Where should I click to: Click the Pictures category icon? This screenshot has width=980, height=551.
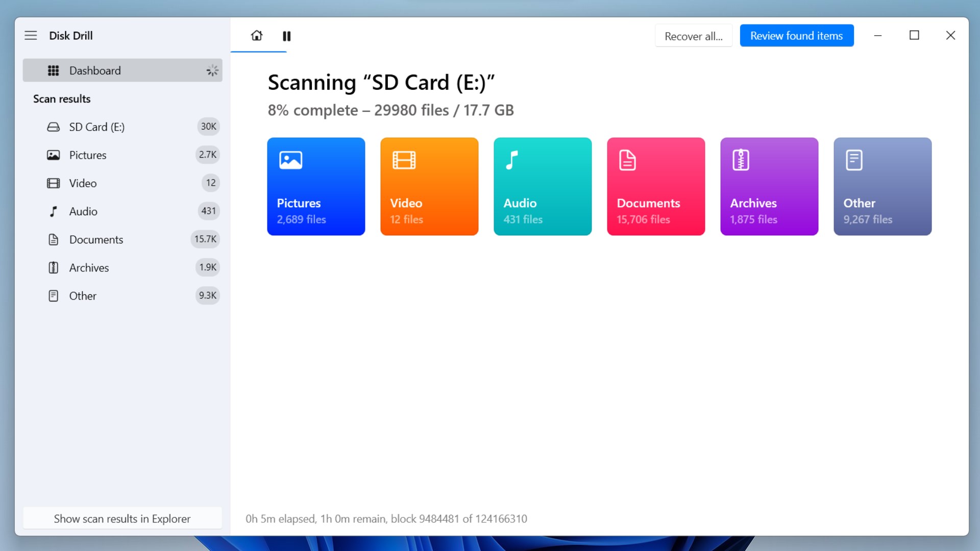tap(291, 160)
